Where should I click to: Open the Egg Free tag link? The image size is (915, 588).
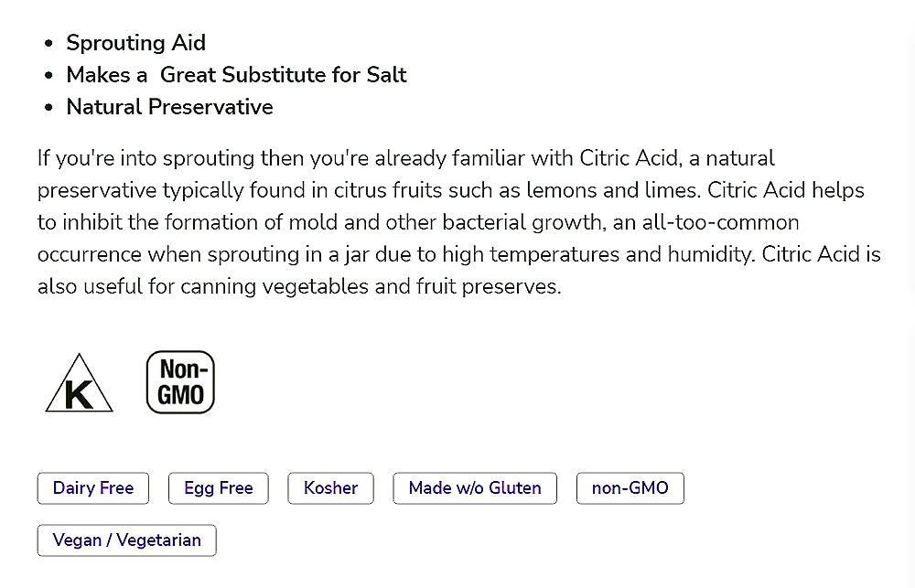pyautogui.click(x=218, y=488)
